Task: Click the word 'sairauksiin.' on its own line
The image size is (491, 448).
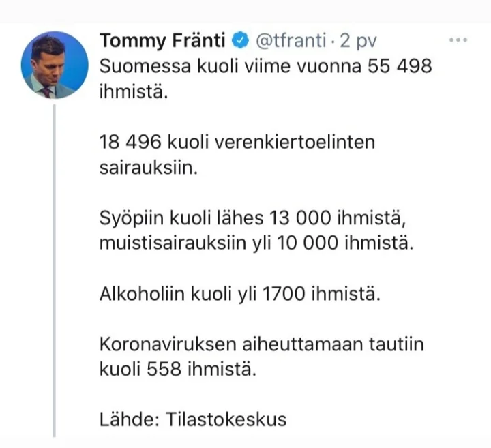Action: tap(147, 168)
